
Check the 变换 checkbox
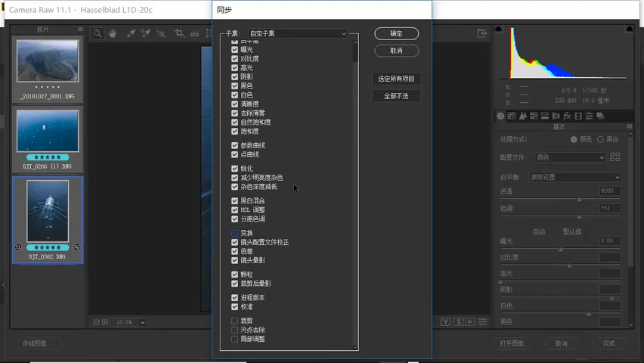pos(234,233)
